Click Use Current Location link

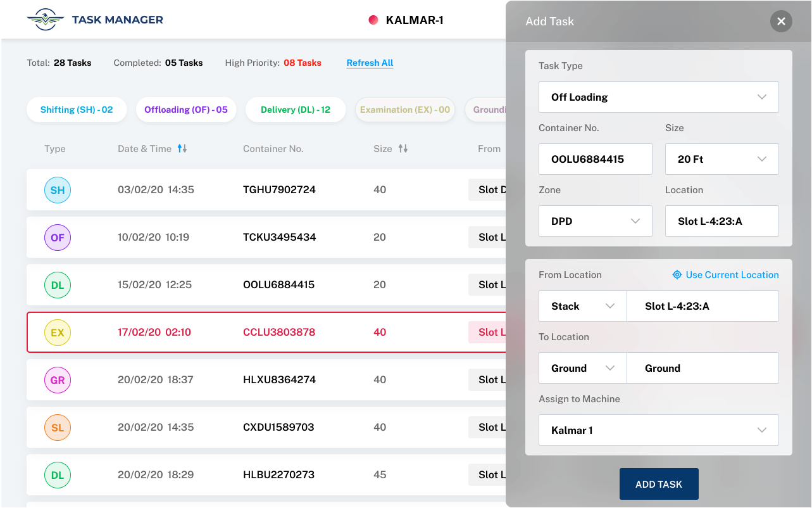coord(725,275)
